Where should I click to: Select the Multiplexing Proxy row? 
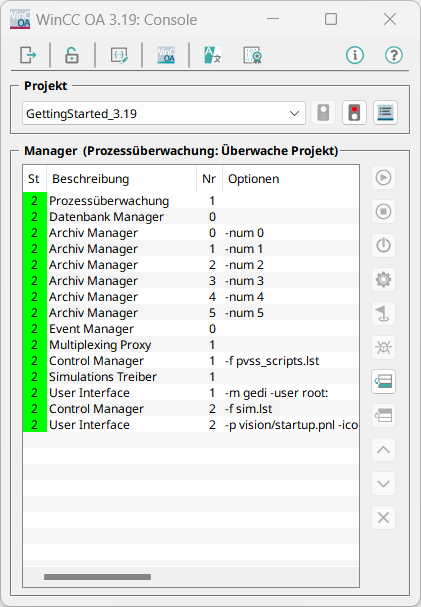click(x=191, y=345)
